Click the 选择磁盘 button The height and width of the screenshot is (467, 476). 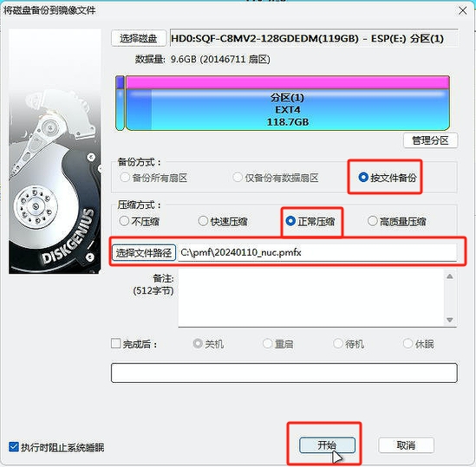[139, 38]
